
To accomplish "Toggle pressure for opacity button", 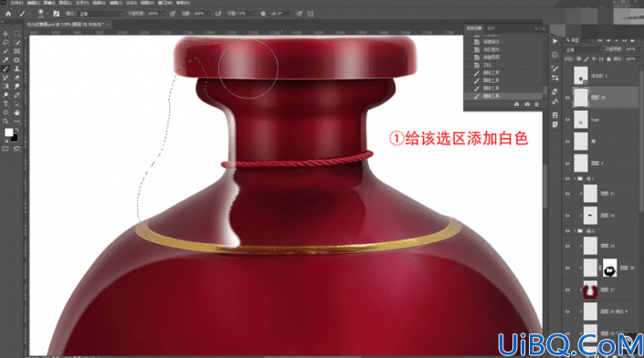I will click(x=173, y=14).
